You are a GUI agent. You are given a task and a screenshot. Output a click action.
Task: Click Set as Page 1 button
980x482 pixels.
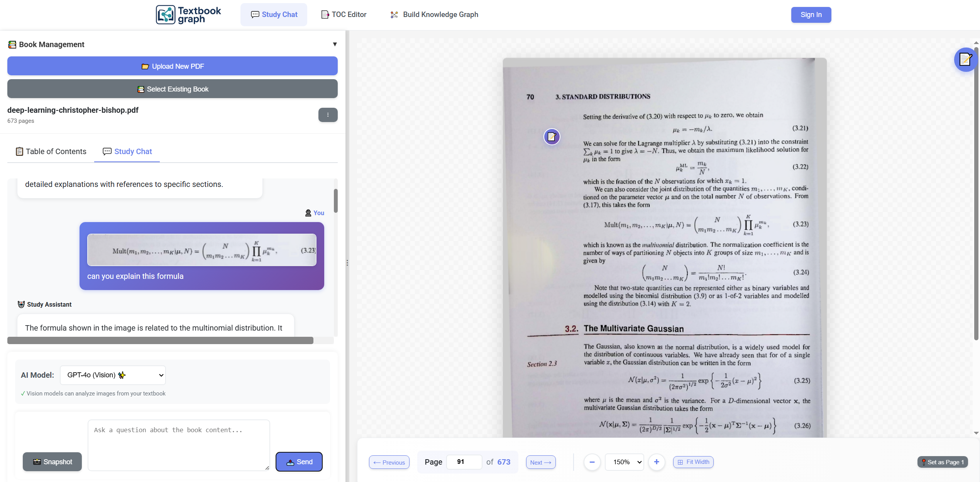click(943, 462)
